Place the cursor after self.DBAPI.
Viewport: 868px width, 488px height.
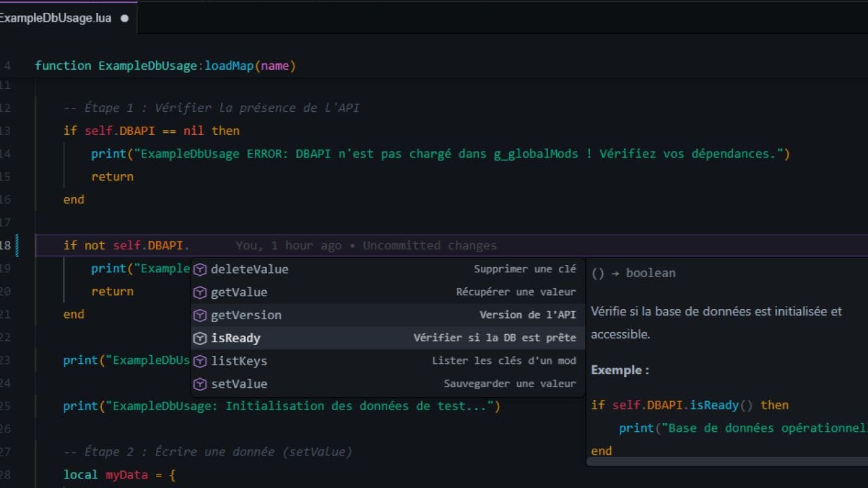tap(192, 245)
